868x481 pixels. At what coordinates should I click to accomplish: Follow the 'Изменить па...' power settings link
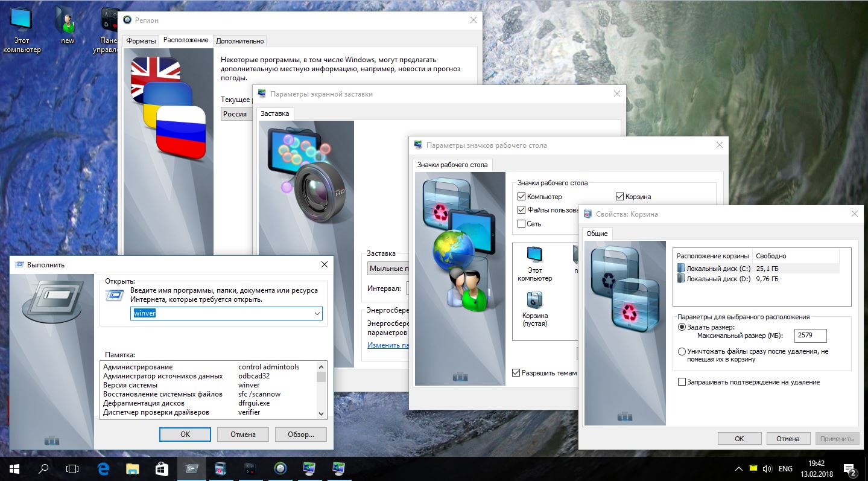(x=388, y=345)
